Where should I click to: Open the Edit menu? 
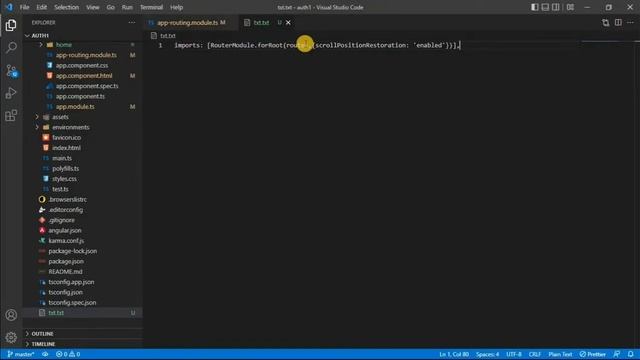click(x=42, y=7)
